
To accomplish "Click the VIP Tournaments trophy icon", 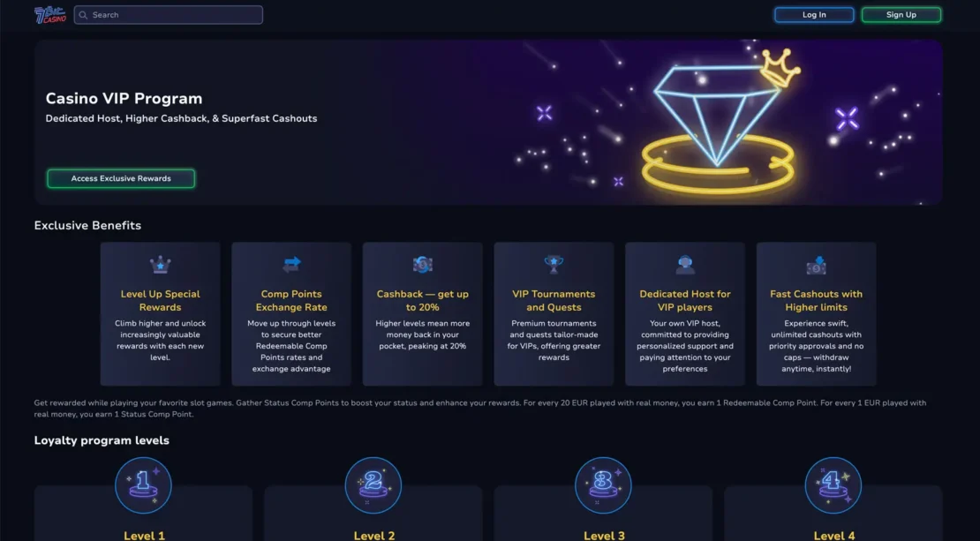I will click(x=554, y=265).
